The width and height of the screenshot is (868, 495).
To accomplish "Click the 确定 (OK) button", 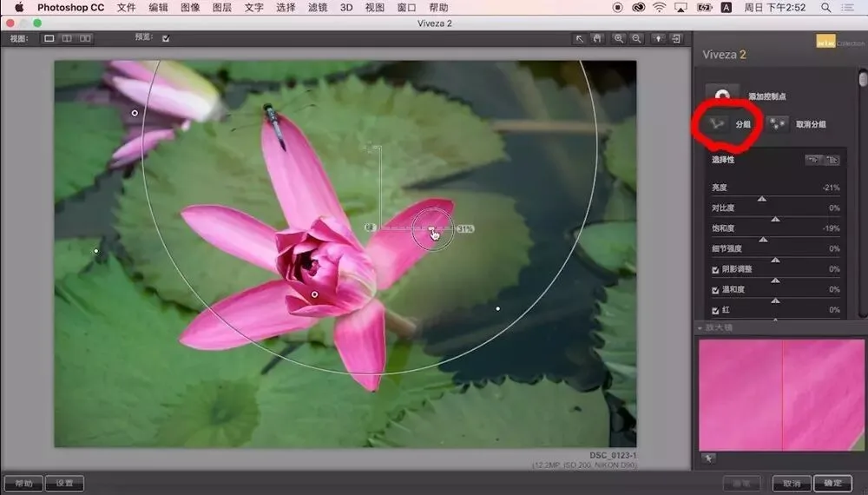I will pos(832,484).
